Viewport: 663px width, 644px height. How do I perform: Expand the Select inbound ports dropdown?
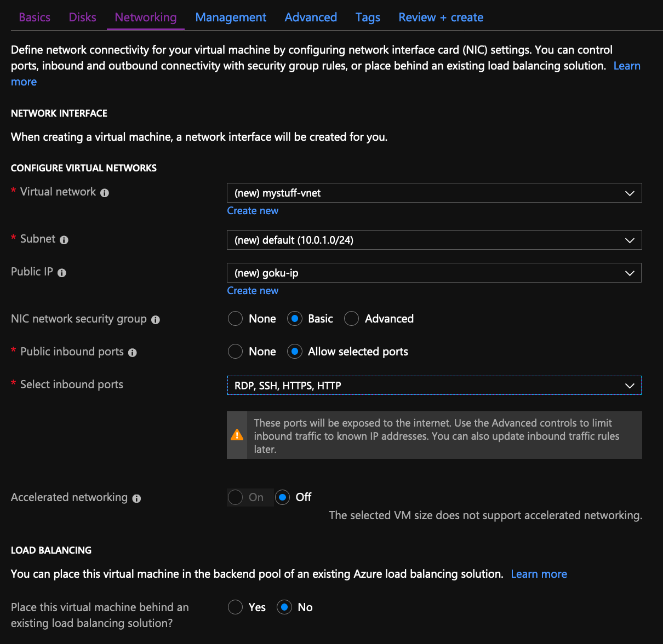(434, 386)
